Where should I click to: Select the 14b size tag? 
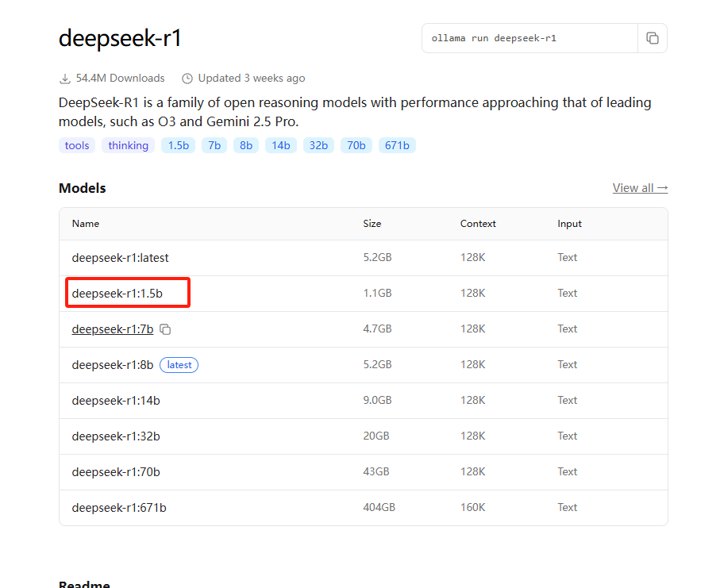pyautogui.click(x=281, y=145)
